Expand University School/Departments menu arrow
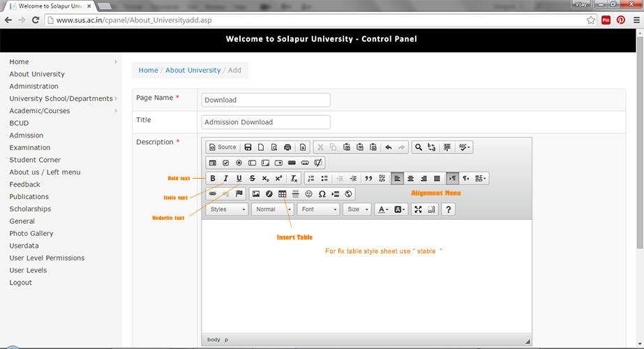This screenshot has width=644, height=349. (x=117, y=98)
